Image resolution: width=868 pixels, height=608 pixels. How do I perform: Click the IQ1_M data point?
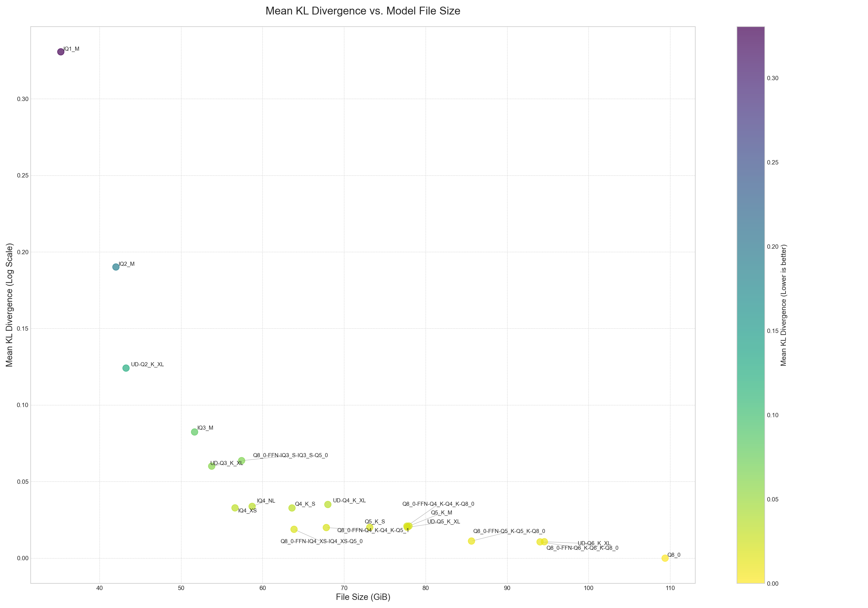pos(60,52)
